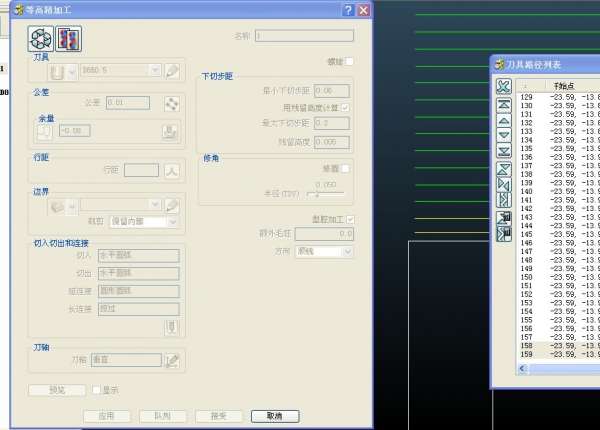The width and height of the screenshot is (600, 430).
Task: Click the 预览 preview button
Action: (57, 390)
